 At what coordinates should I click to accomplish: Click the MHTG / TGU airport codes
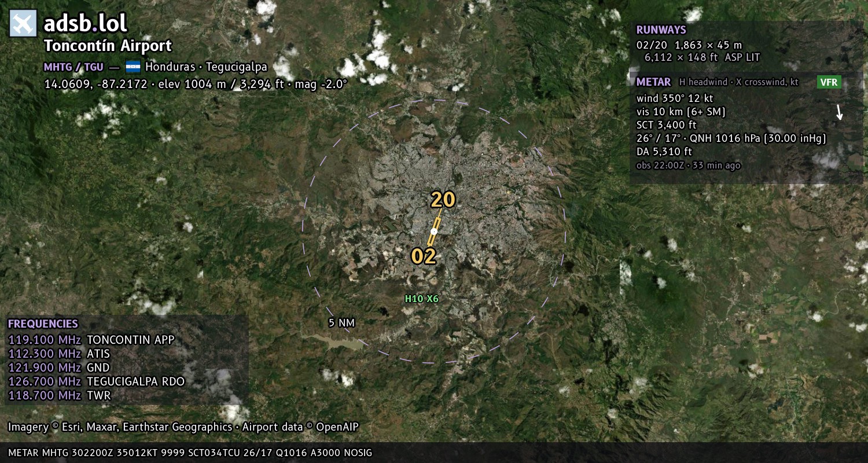73,67
